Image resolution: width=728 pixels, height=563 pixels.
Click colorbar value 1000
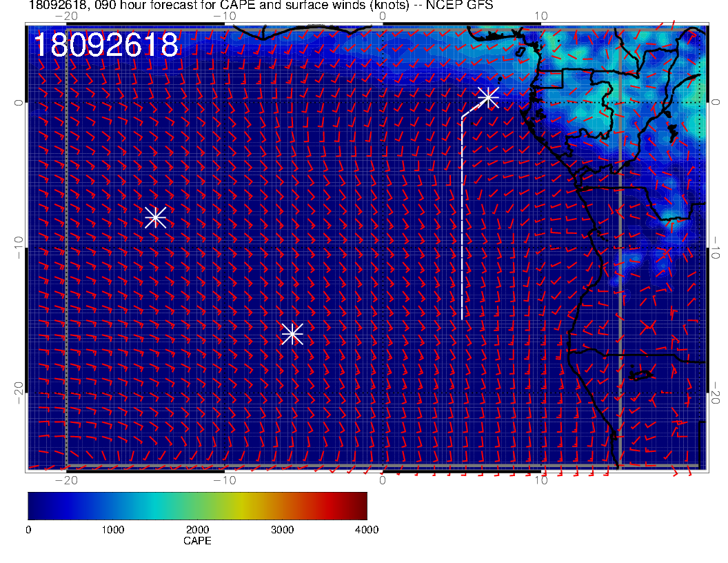coord(113,530)
